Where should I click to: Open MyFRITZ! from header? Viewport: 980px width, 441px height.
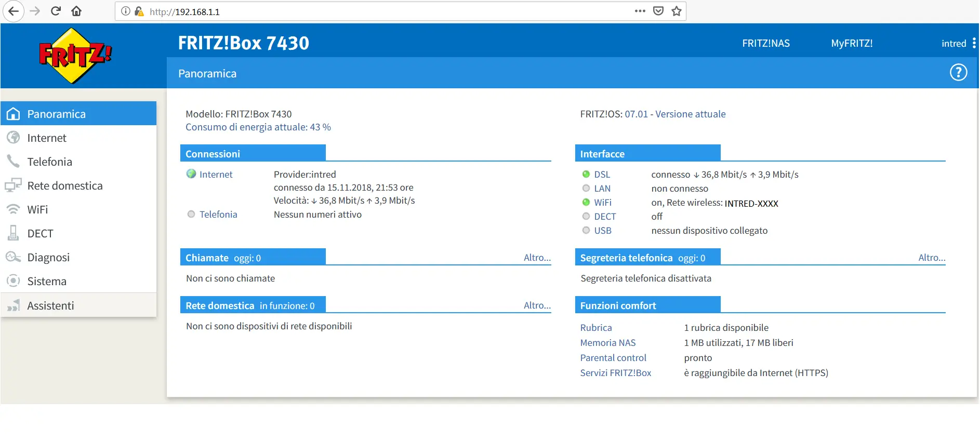[x=852, y=43]
